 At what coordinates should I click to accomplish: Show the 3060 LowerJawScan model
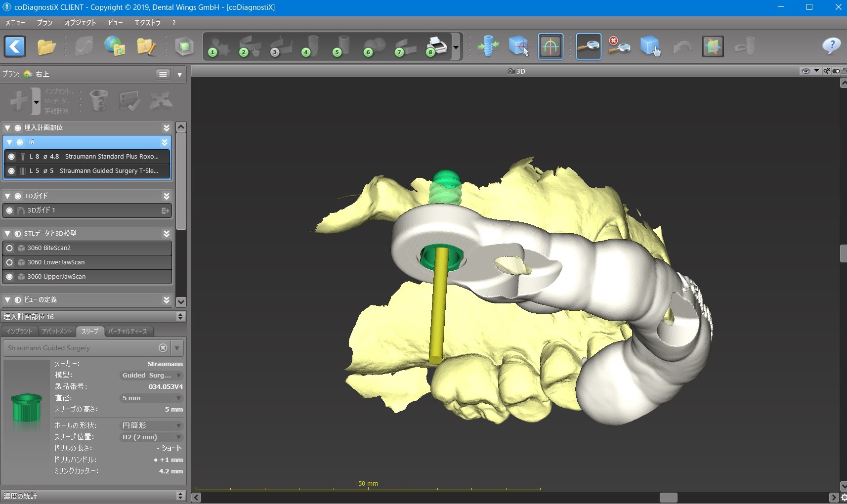9,262
